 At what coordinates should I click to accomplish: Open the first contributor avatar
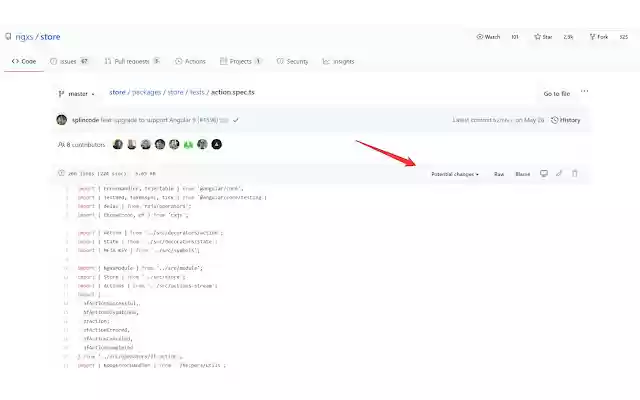[x=118, y=144]
